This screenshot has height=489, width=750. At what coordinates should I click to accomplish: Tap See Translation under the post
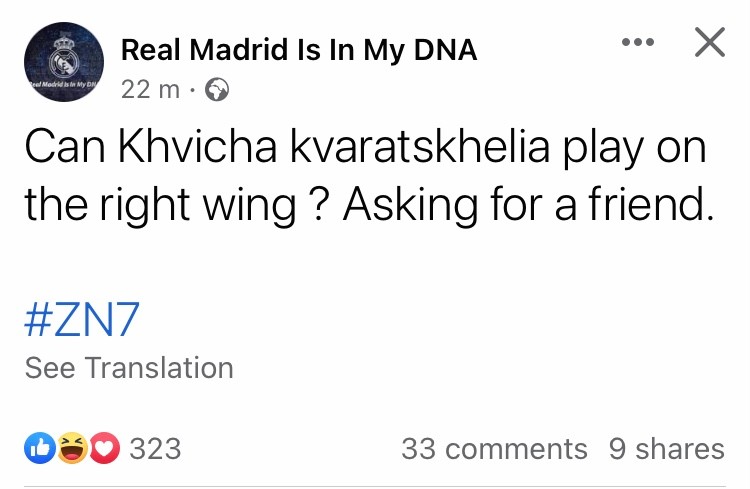pos(129,368)
